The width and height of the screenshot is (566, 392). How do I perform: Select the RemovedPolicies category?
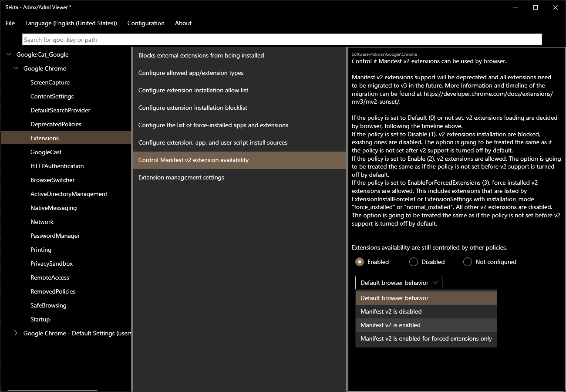pyautogui.click(x=66, y=291)
